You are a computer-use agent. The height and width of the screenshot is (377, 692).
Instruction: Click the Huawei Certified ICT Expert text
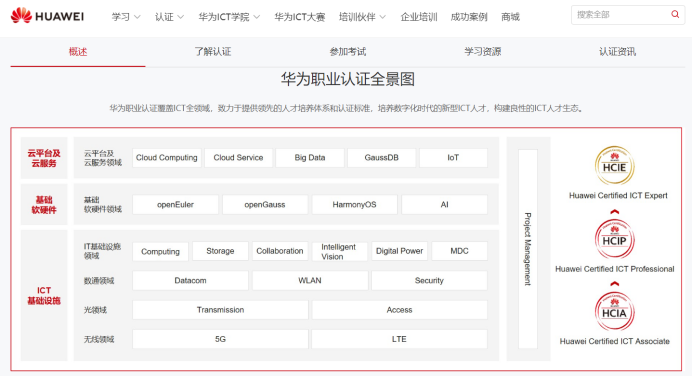(618, 196)
